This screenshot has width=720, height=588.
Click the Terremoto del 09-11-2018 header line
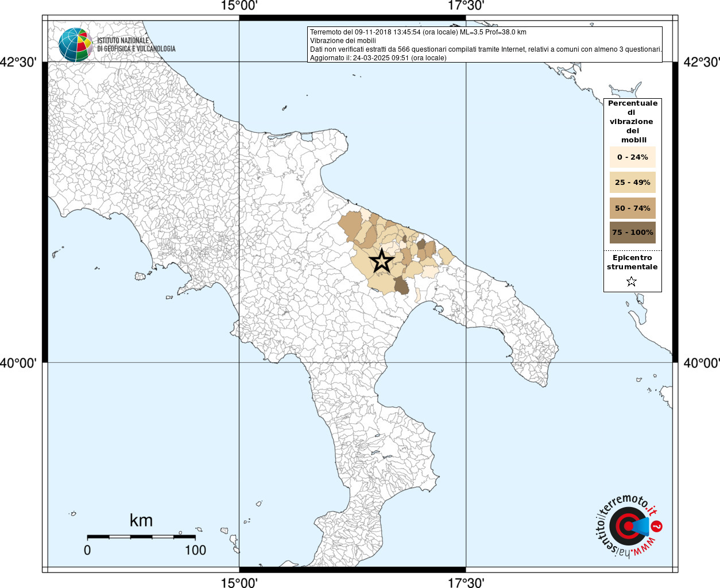point(418,32)
